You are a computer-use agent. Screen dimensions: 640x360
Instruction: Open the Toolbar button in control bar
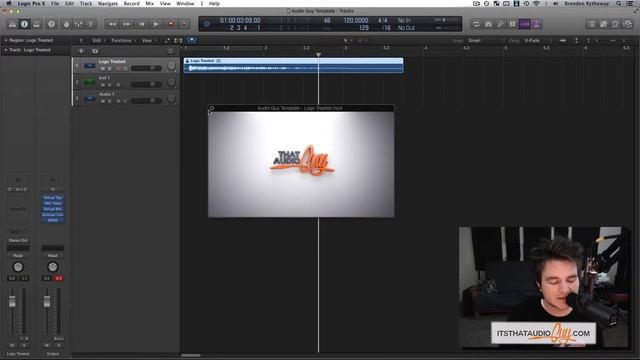[x=37, y=24]
